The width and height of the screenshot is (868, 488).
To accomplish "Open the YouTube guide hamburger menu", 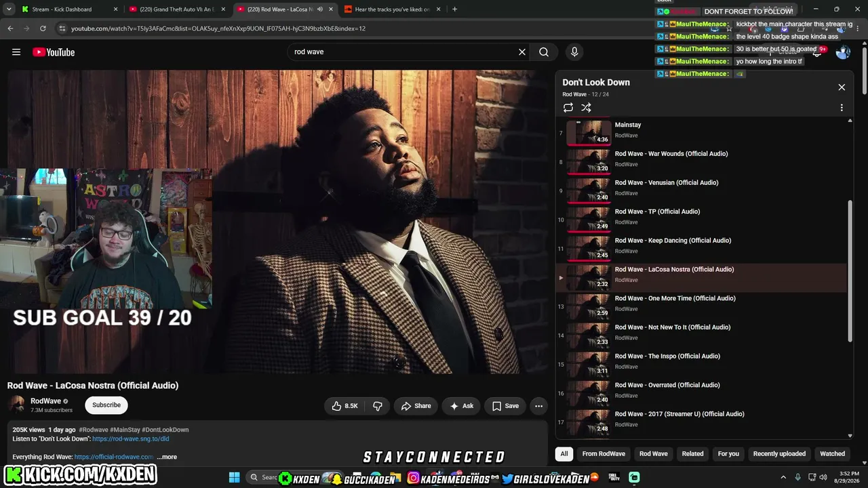I will pyautogui.click(x=16, y=52).
